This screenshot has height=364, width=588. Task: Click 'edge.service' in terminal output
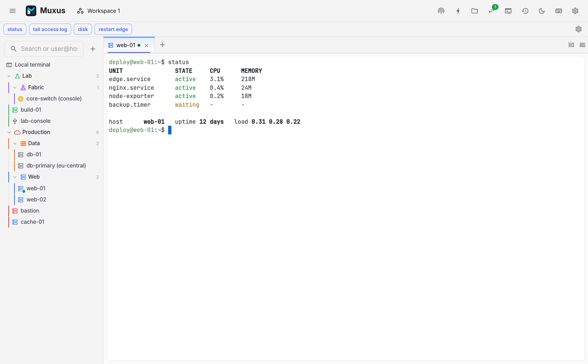tap(130, 79)
